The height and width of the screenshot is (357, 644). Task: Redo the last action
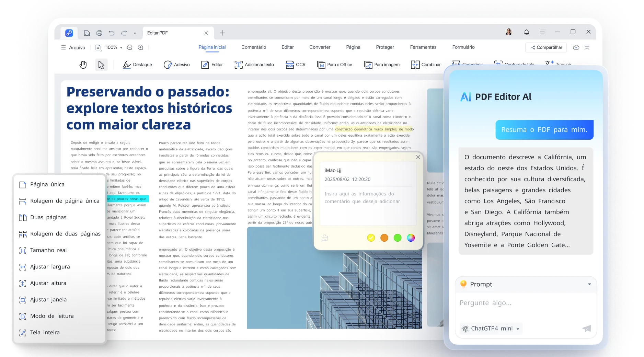coord(124,33)
